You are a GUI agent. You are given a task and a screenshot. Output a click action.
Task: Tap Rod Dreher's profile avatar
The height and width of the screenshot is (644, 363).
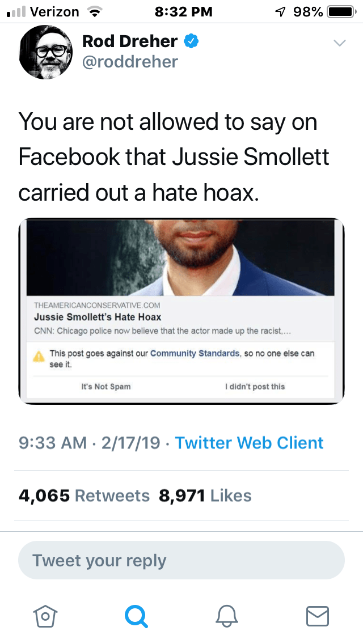[46, 53]
